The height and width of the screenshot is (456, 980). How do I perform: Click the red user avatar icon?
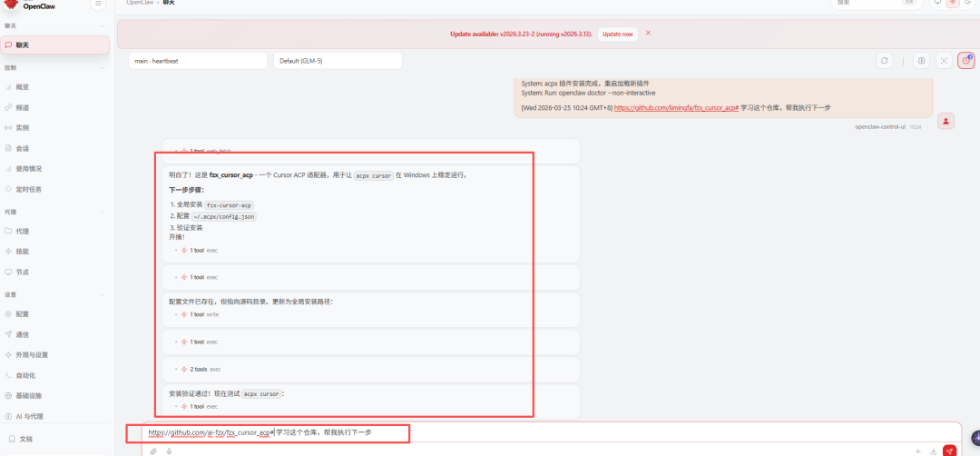(x=946, y=122)
